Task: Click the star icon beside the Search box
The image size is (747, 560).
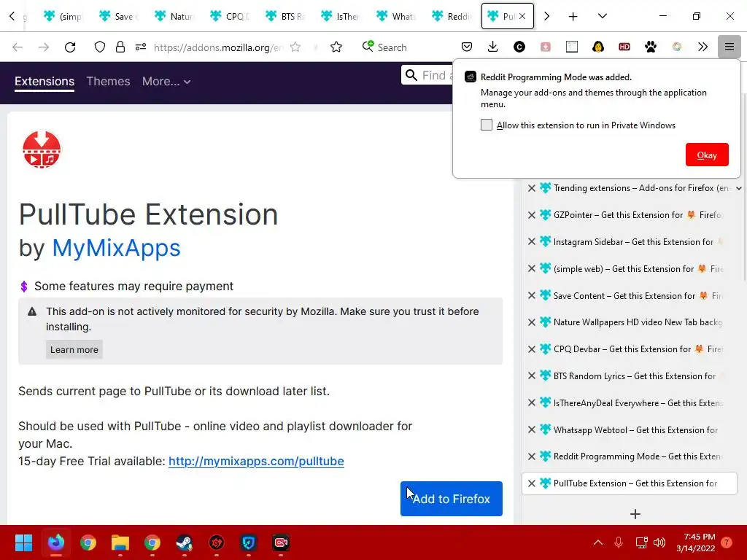Action: point(336,47)
